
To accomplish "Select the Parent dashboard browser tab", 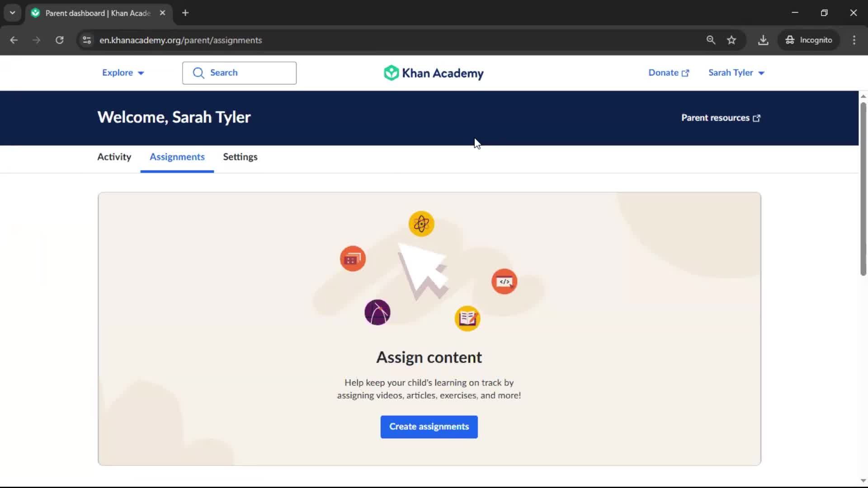I will click(99, 13).
